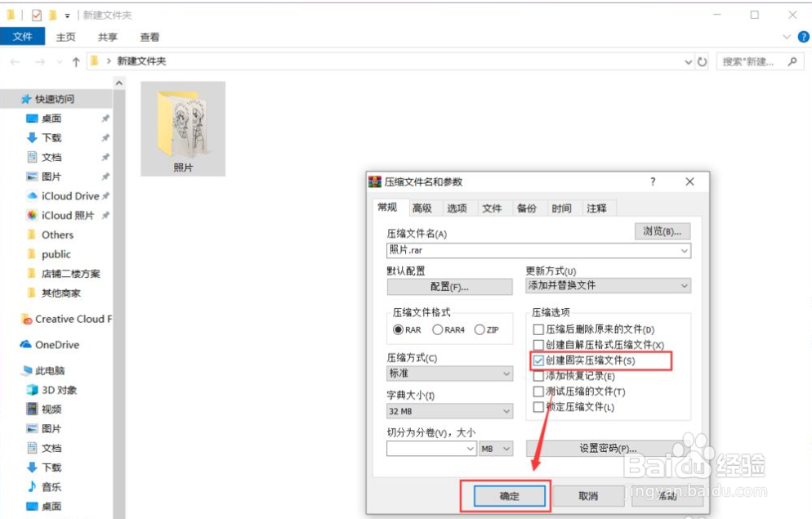Open OneDrive in the navigation pane
The width and height of the screenshot is (812, 519).
(57, 344)
